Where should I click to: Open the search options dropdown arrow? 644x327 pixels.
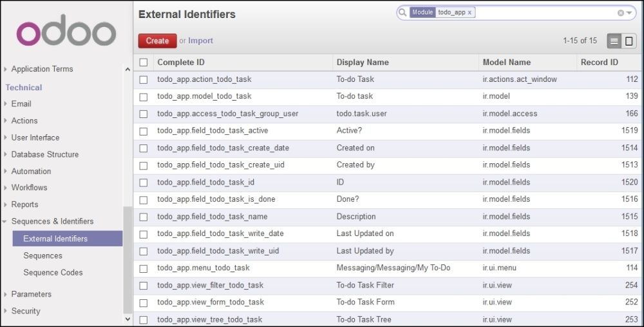629,13
